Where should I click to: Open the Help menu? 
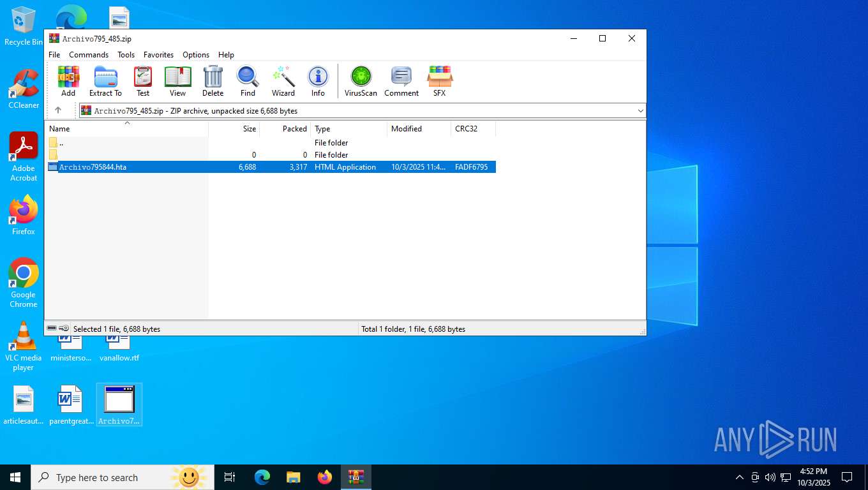click(x=226, y=55)
